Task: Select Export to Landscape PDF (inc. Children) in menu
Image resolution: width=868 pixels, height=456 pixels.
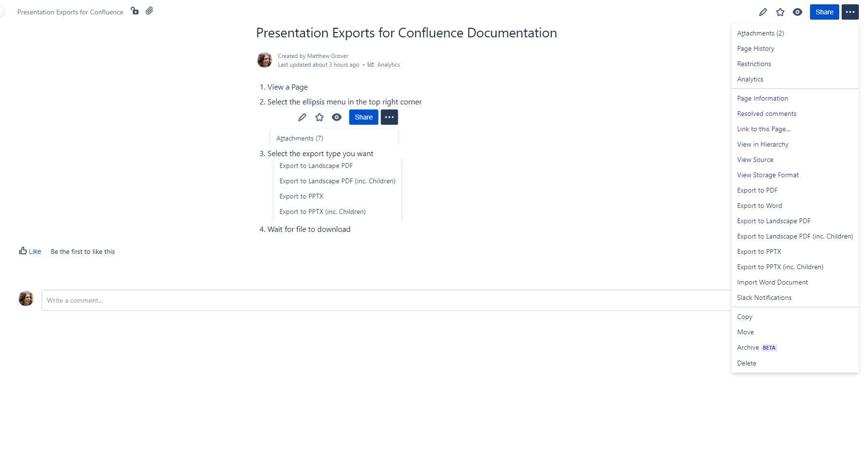Action: (795, 236)
